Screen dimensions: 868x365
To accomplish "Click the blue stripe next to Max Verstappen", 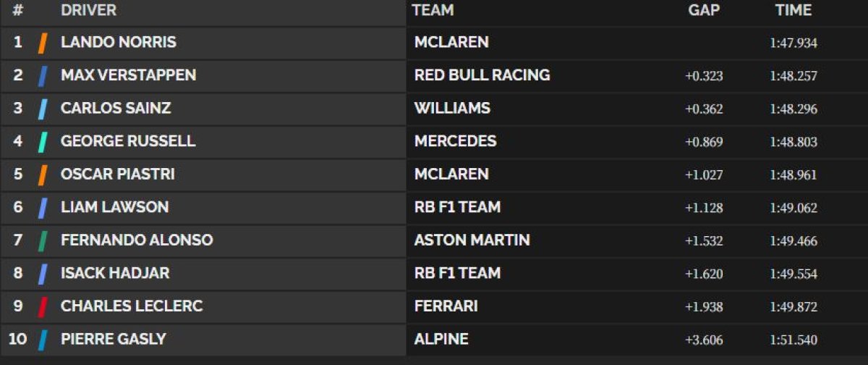I will point(43,76).
